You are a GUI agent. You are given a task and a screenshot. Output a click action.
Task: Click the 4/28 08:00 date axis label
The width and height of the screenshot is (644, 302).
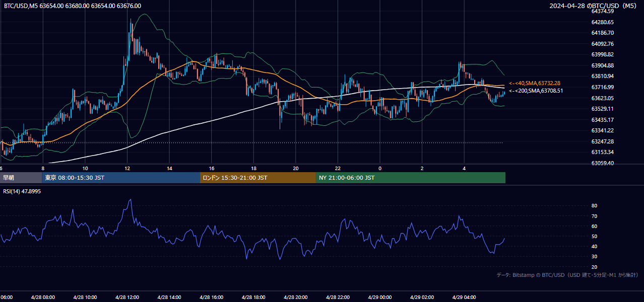pyautogui.click(x=43, y=297)
